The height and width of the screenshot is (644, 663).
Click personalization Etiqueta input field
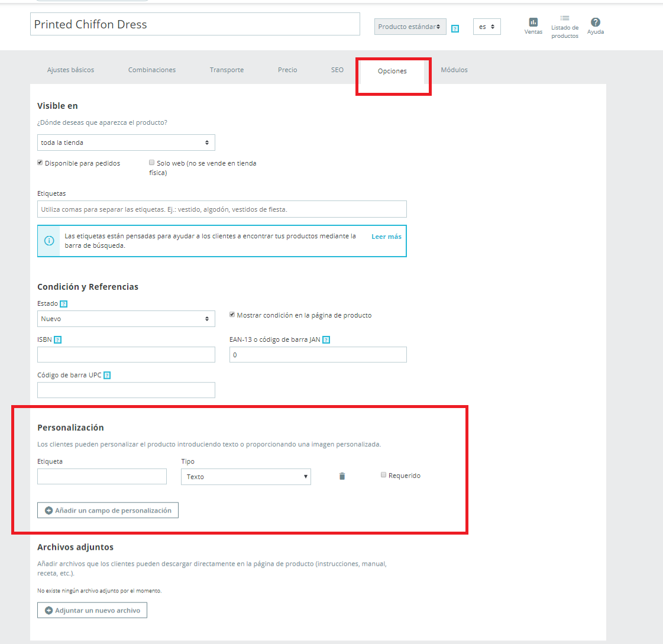point(102,477)
